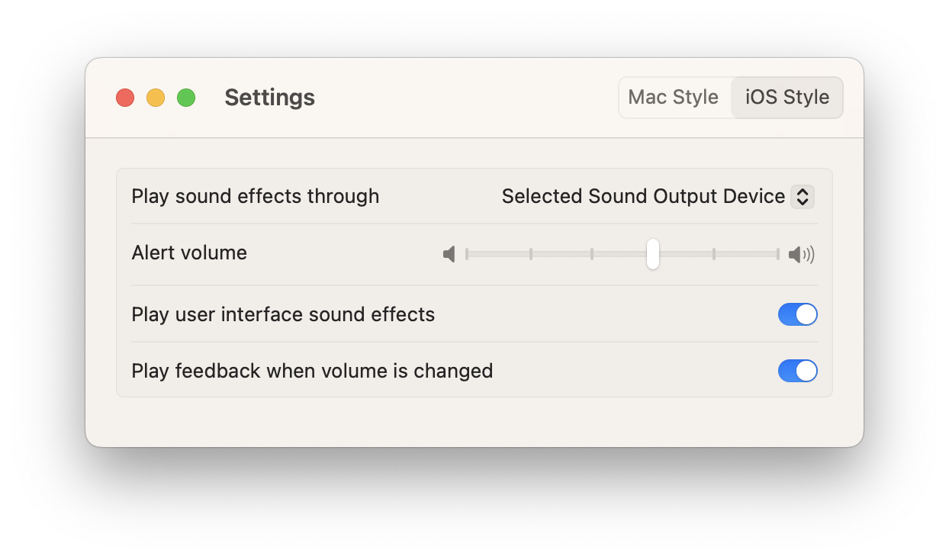Set Alert volume to the third tick mark
Image resolution: width=949 pixels, height=560 pixels.
[592, 254]
